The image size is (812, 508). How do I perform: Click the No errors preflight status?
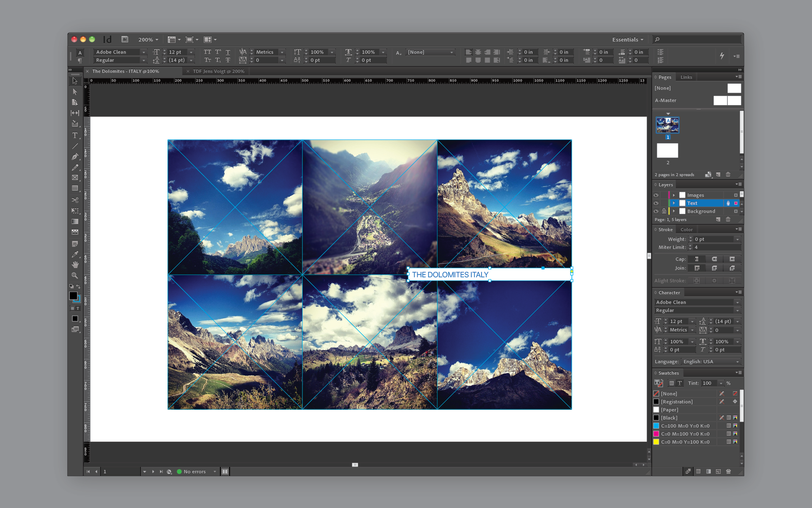pyautogui.click(x=195, y=472)
